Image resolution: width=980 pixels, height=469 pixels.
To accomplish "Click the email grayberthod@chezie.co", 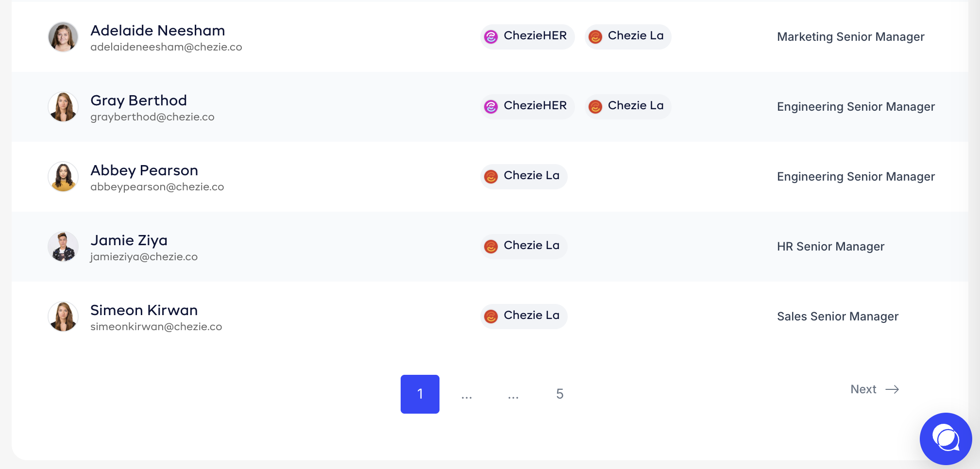I will tap(152, 117).
